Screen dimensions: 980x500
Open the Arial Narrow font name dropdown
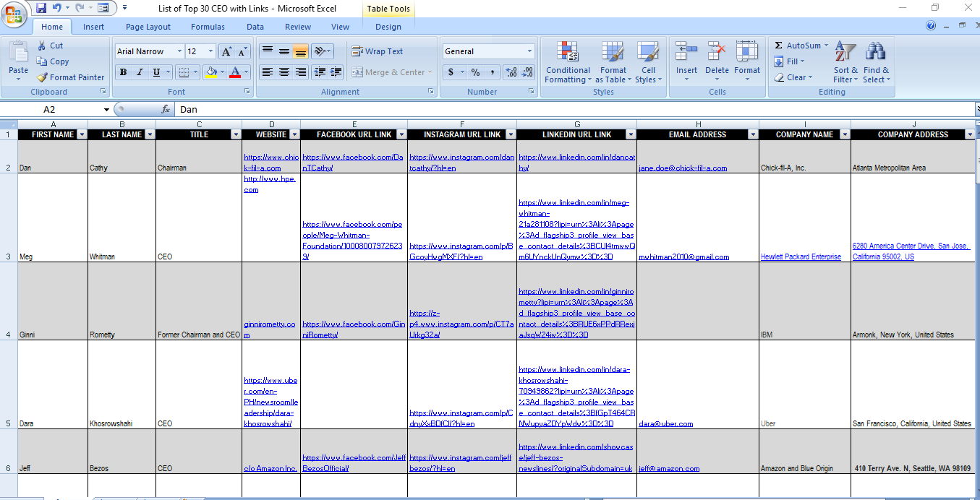pos(179,51)
